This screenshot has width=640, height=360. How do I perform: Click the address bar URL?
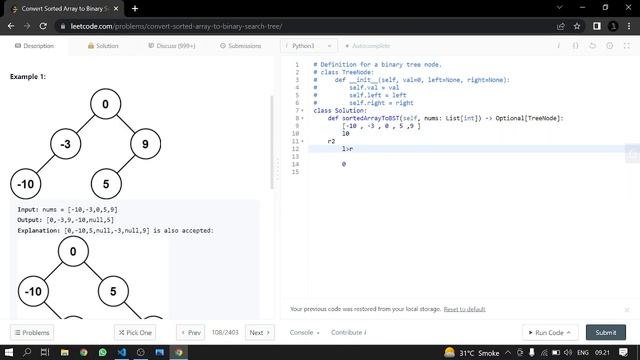coord(176,27)
